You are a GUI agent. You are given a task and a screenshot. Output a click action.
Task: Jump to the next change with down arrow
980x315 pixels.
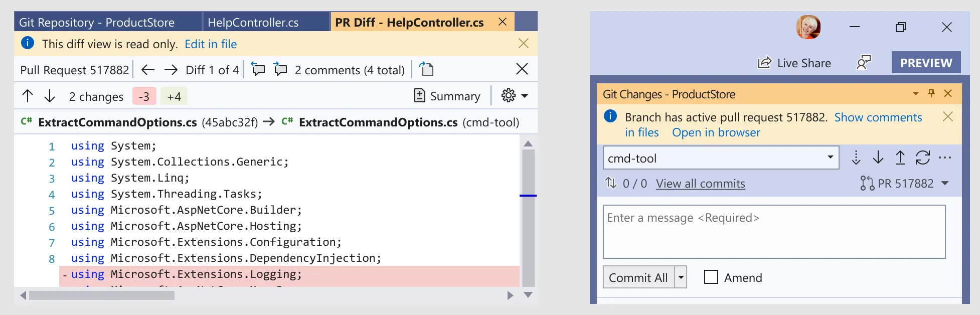[x=50, y=96]
